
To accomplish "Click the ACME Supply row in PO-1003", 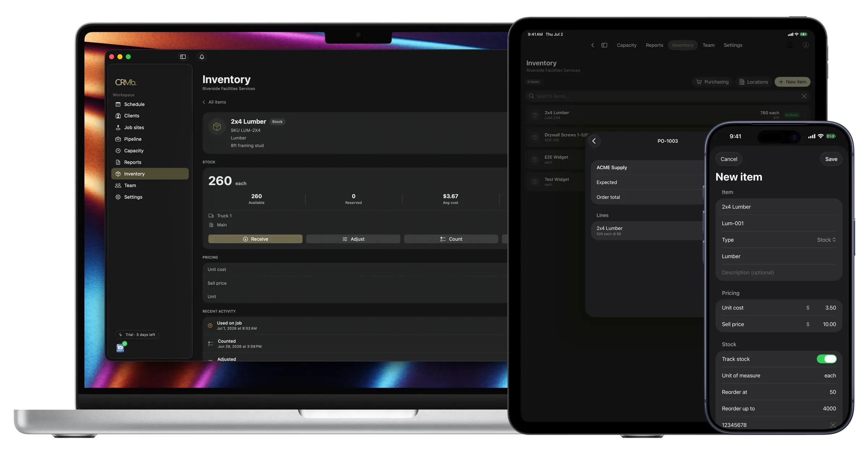I will pyautogui.click(x=648, y=167).
